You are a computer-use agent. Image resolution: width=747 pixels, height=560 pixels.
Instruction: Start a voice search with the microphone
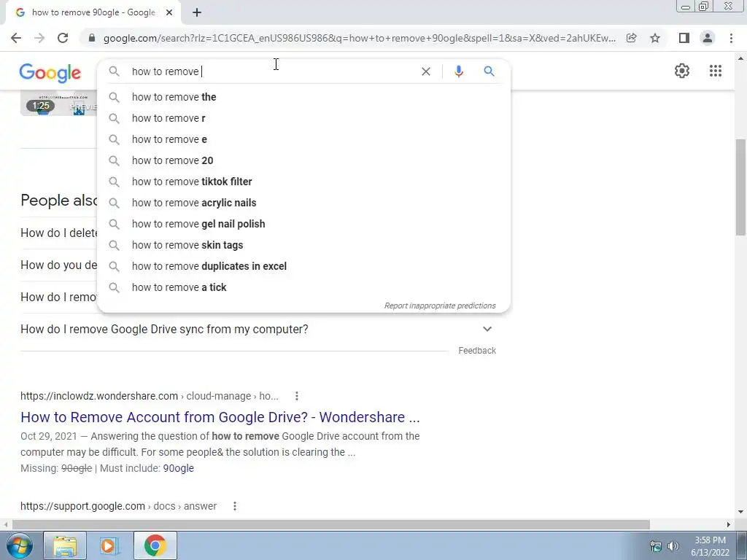click(x=458, y=71)
